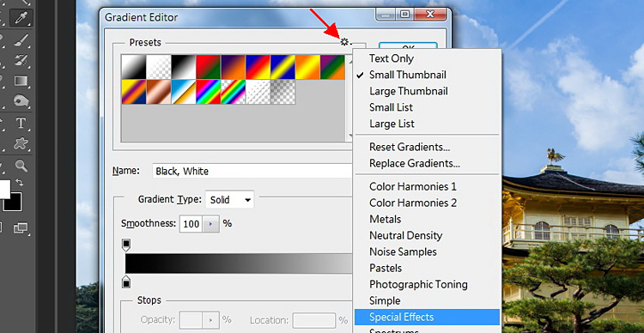Choose the Transparent Stripes gradient preset

(258, 92)
